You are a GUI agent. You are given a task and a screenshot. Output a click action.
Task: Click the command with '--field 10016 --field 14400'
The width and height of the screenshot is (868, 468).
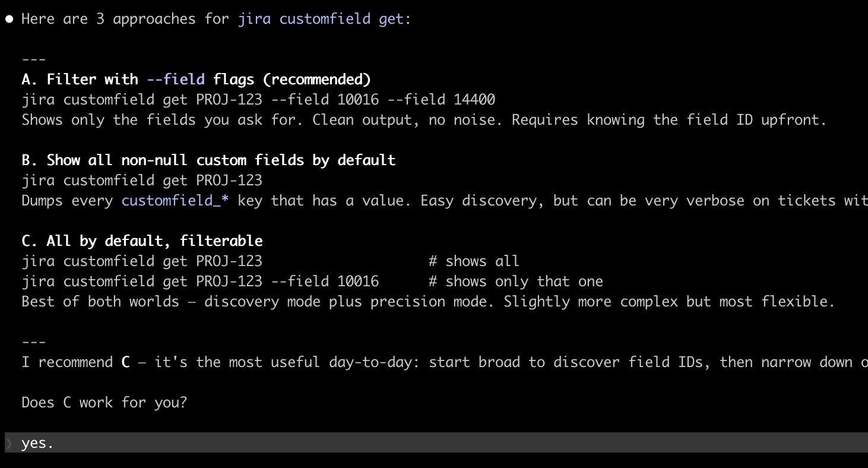point(258,100)
